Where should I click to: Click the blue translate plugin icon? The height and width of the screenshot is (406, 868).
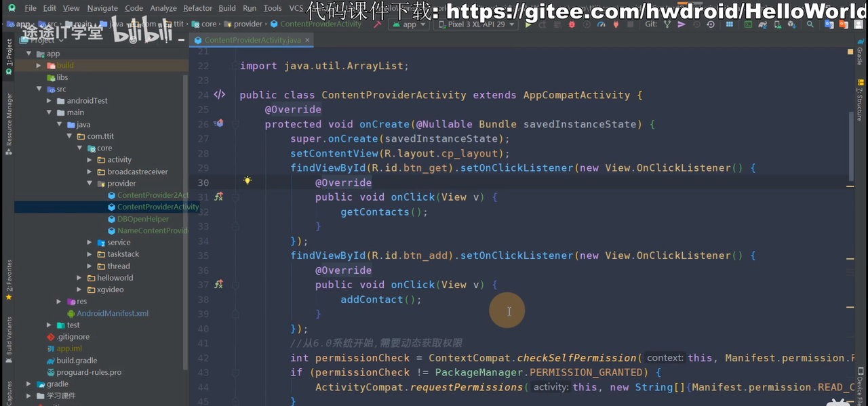pyautogui.click(x=829, y=24)
